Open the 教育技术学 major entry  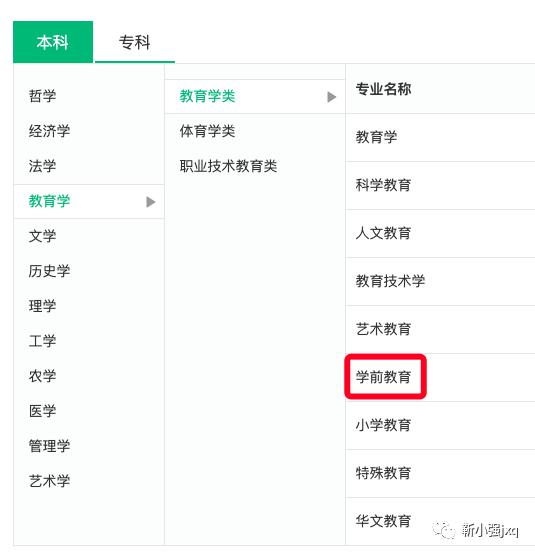(x=390, y=281)
